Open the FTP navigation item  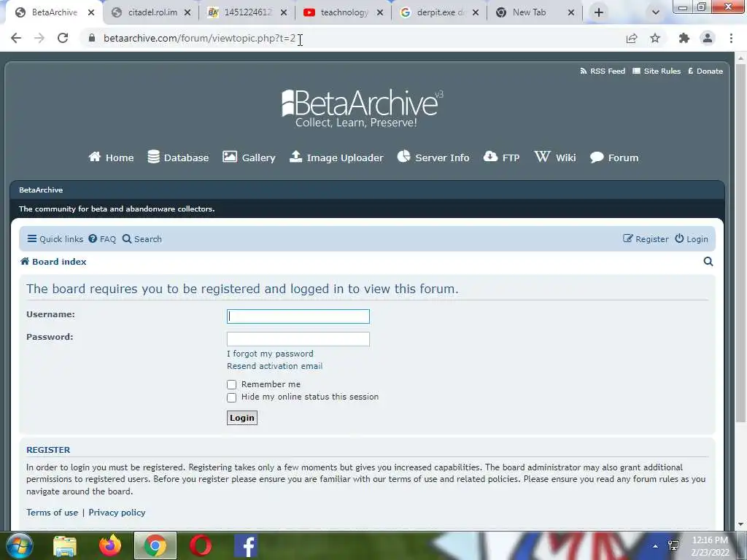(x=501, y=157)
